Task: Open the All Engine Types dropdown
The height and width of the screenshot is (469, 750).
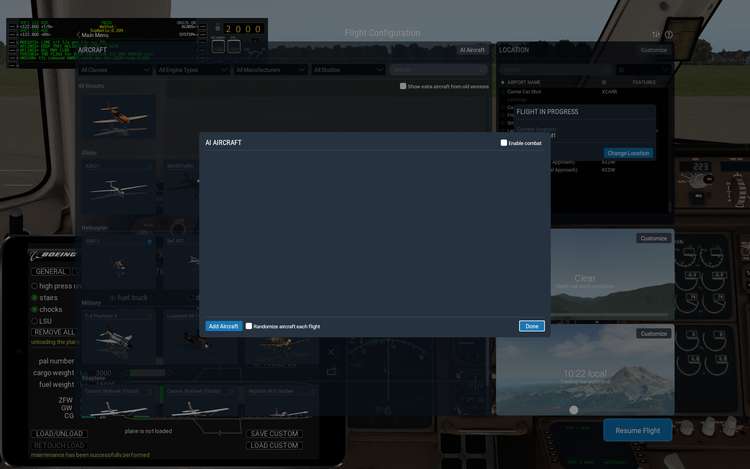Action: [192, 70]
